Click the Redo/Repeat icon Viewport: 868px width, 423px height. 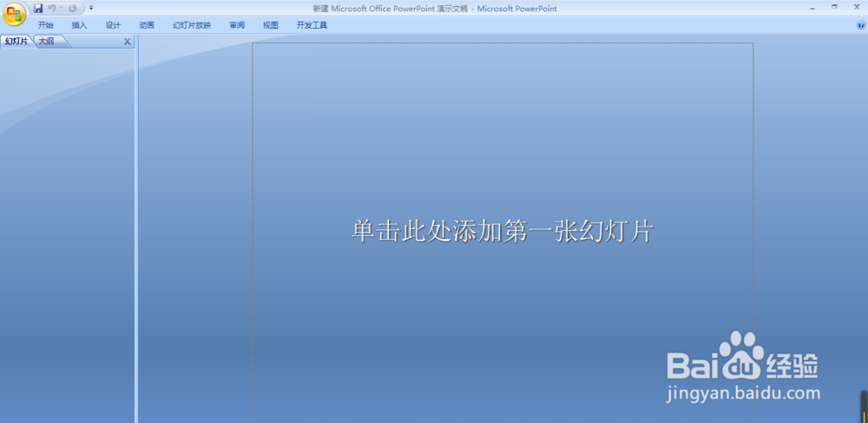(73, 9)
